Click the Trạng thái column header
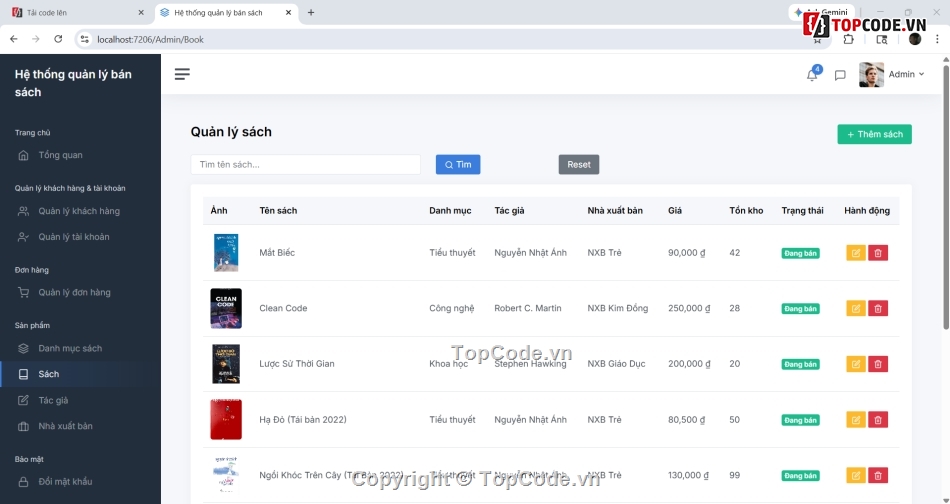This screenshot has width=950, height=504. point(802,211)
